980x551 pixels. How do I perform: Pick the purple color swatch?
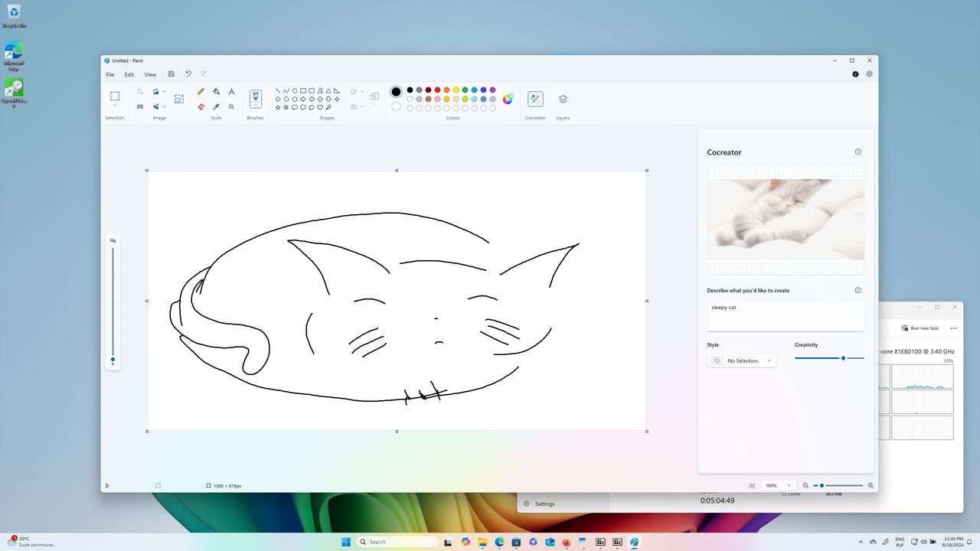point(492,90)
